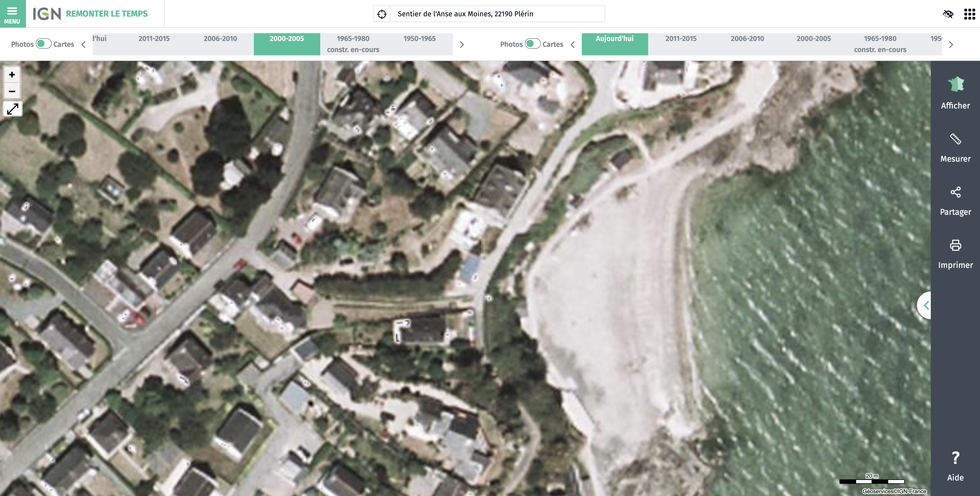Image resolution: width=980 pixels, height=496 pixels.
Task: Zoom out with the minus button
Action: coord(12,91)
